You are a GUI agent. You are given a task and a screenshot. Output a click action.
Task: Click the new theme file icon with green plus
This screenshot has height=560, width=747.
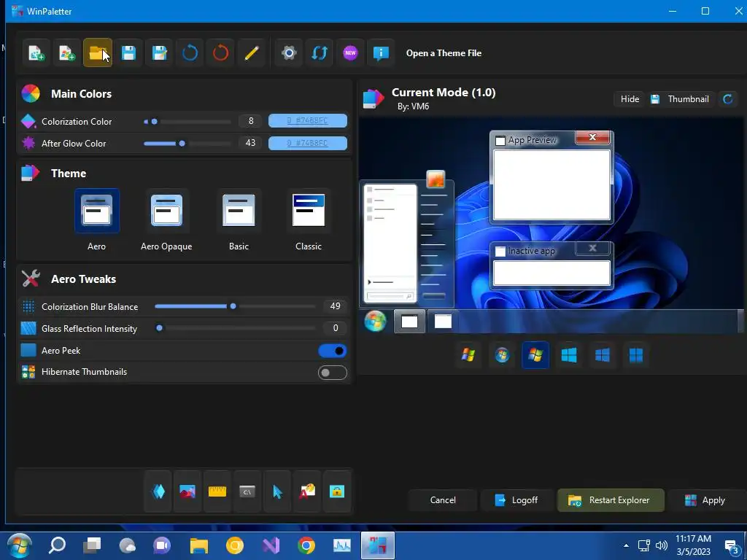point(36,52)
